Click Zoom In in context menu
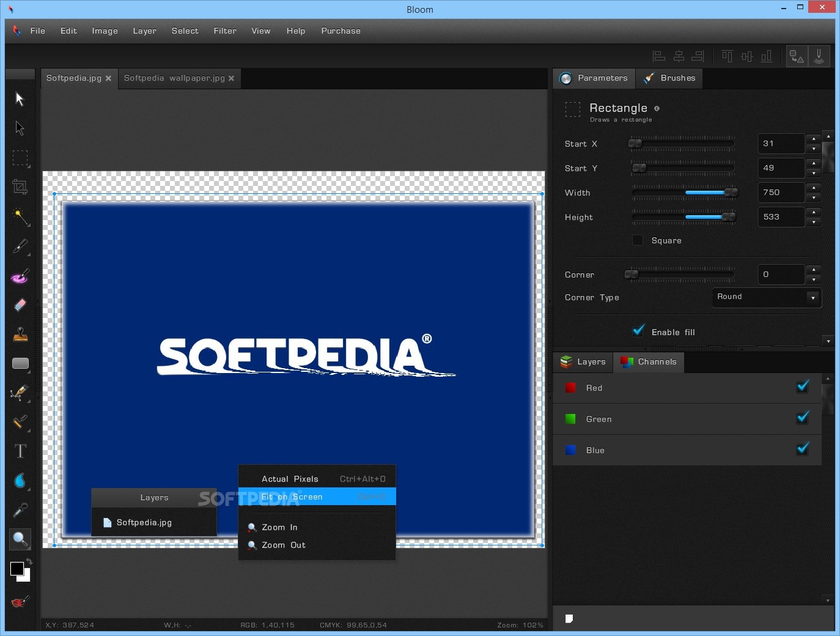Screen dimensions: 840x636 point(317,527)
